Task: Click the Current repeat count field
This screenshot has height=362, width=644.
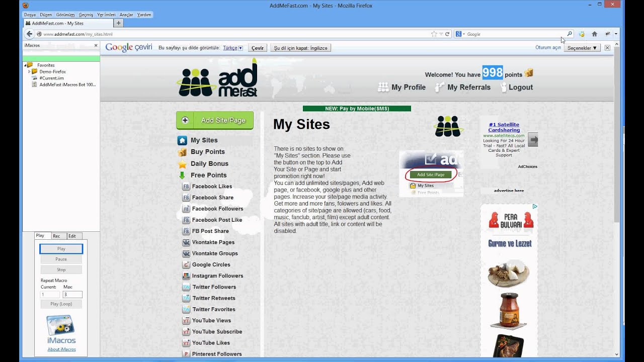Action: 50,295
